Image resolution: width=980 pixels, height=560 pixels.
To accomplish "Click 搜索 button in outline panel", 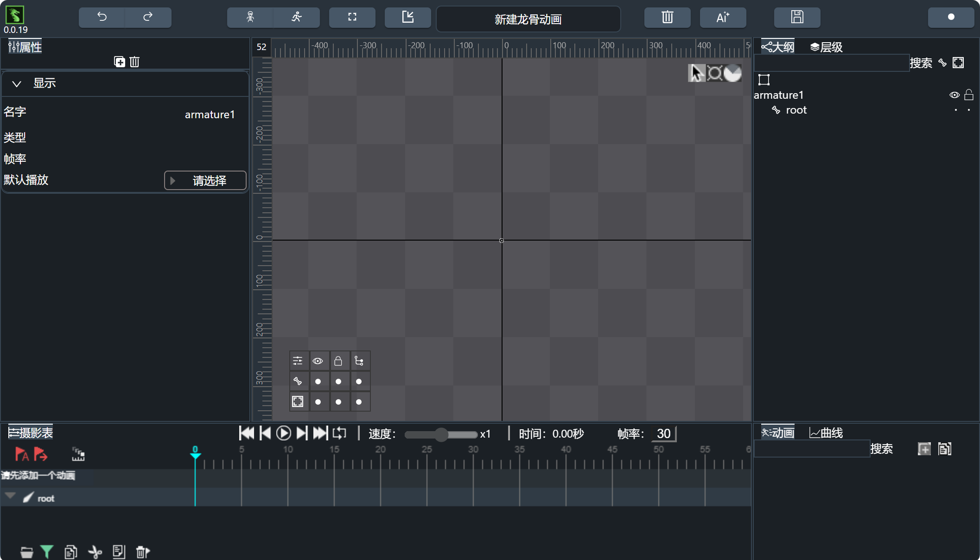I will 921,63.
